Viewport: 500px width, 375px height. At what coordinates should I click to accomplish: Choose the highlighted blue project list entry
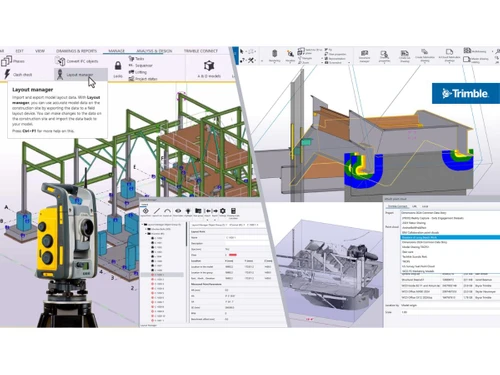450,237
